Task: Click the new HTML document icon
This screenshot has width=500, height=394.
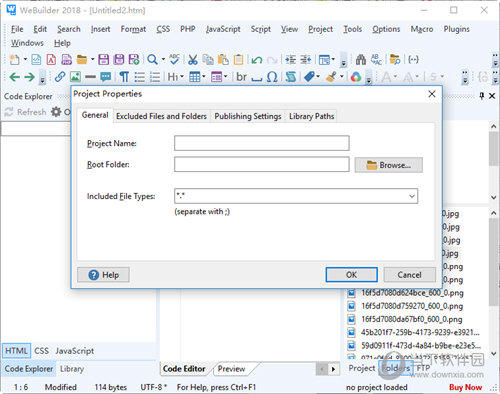Action: point(36,60)
